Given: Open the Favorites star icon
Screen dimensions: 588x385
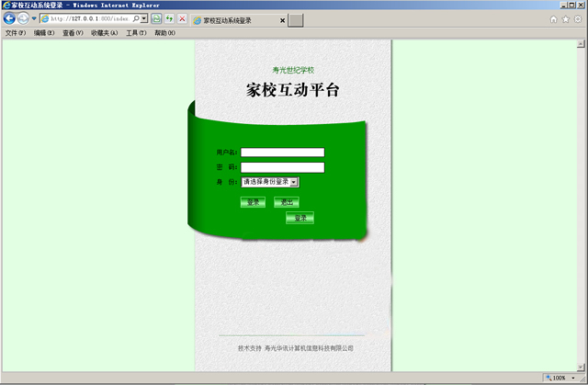Looking at the screenshot, I should [x=565, y=19].
